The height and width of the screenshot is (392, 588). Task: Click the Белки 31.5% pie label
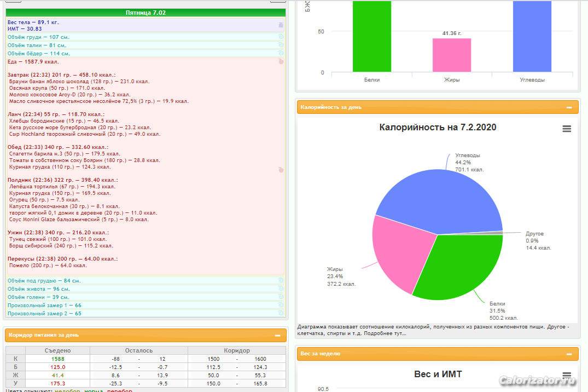(503, 311)
